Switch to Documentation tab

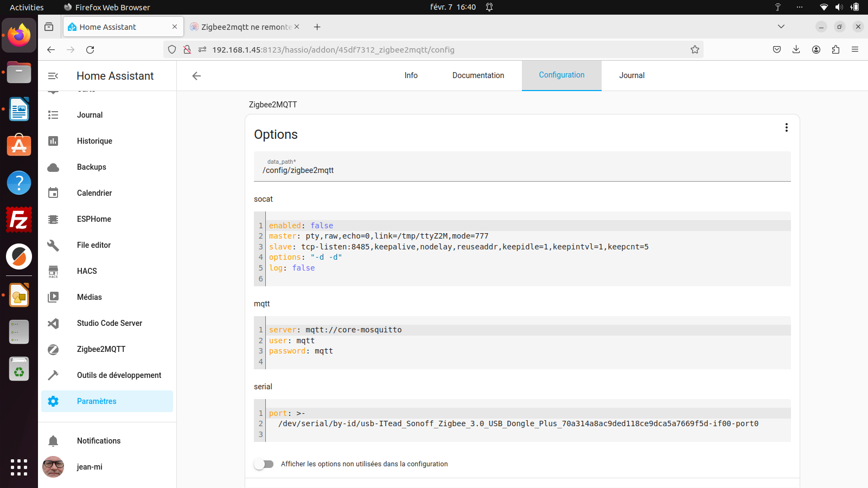click(478, 75)
